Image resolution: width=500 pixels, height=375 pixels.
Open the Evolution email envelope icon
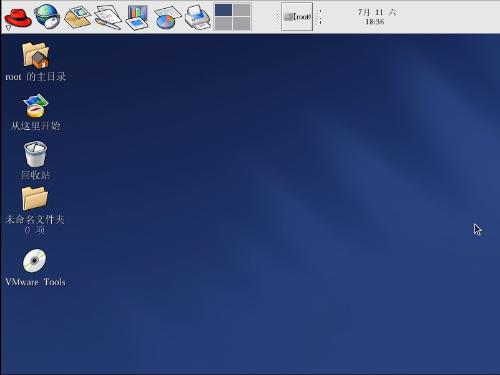point(77,17)
